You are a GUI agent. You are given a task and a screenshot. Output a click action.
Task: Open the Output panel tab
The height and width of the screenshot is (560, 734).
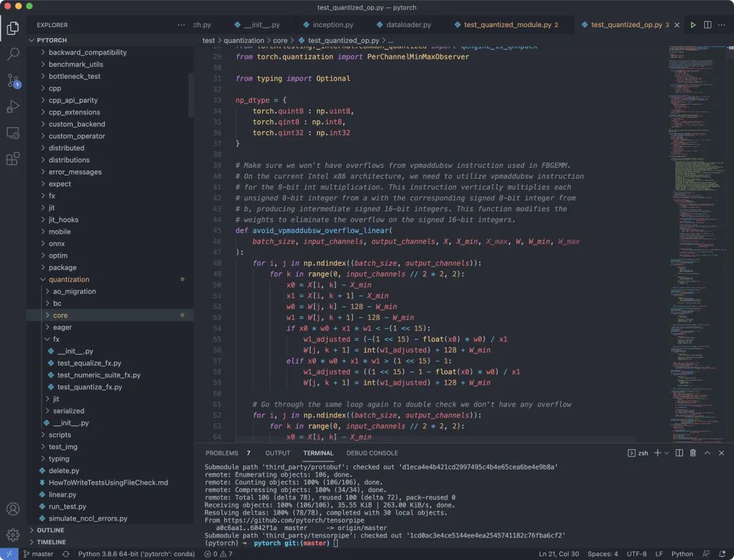[277, 453]
